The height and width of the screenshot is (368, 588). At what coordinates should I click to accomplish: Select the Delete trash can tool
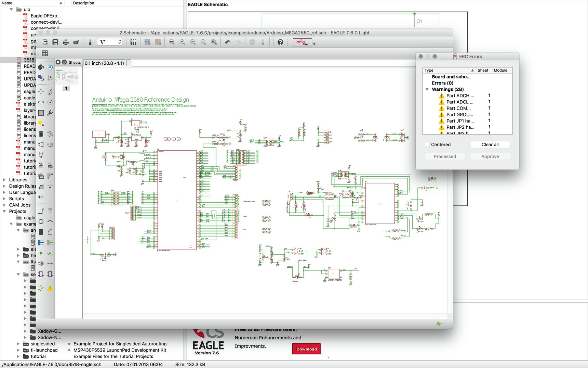41,134
